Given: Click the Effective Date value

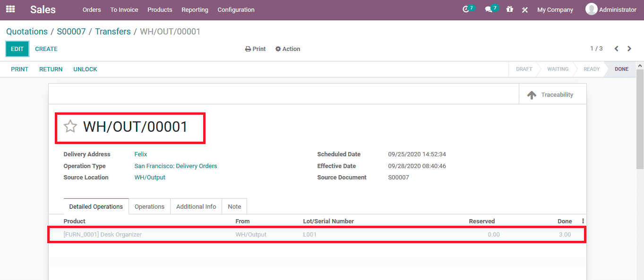Looking at the screenshot, I should (417, 166).
